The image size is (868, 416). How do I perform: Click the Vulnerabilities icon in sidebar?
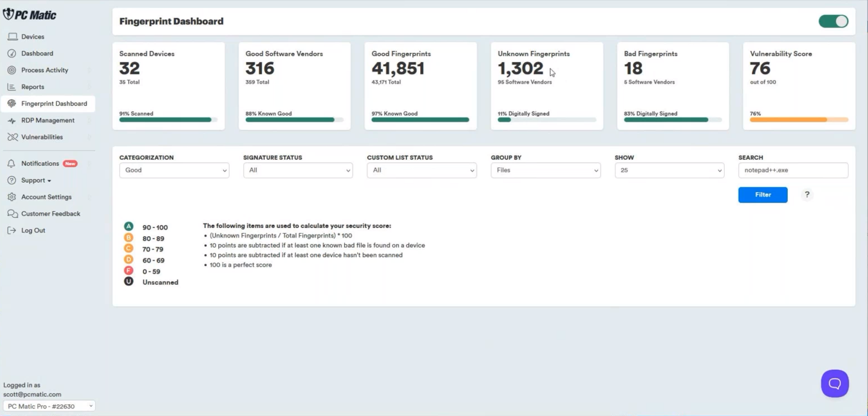(x=12, y=137)
